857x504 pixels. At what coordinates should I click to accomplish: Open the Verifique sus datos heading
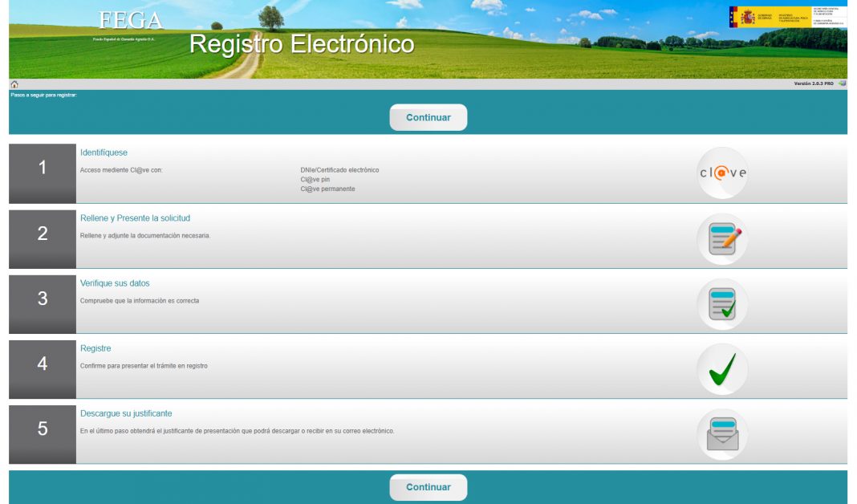[115, 283]
